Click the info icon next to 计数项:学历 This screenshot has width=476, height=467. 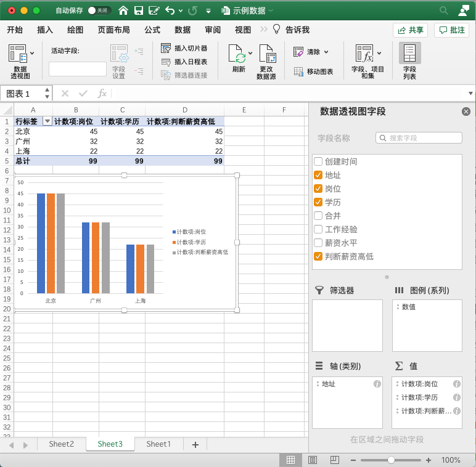point(457,397)
